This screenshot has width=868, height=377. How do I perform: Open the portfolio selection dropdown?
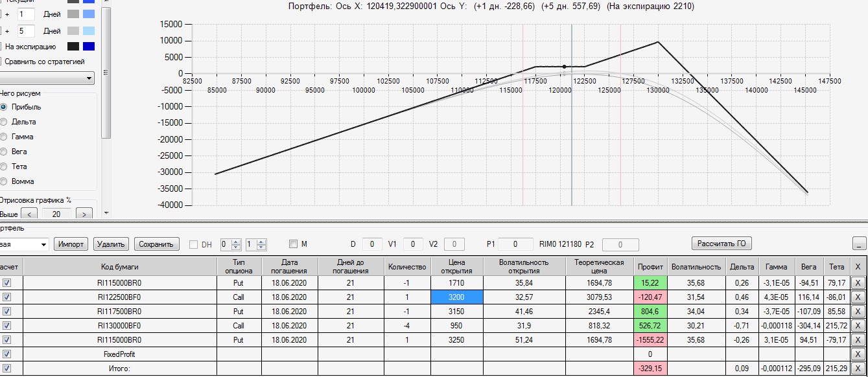click(x=43, y=244)
